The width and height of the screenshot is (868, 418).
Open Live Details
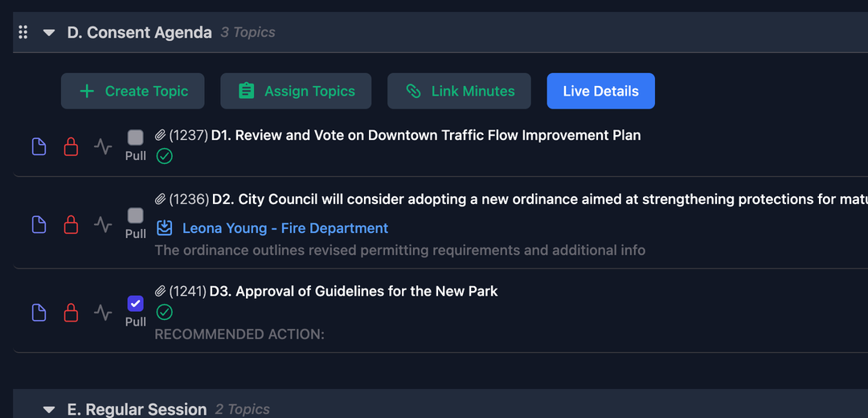coord(600,92)
